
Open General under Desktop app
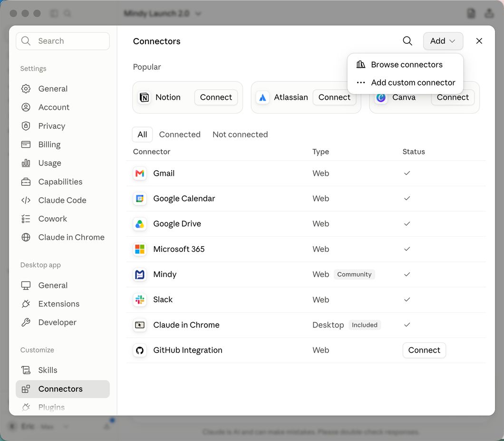63,285
